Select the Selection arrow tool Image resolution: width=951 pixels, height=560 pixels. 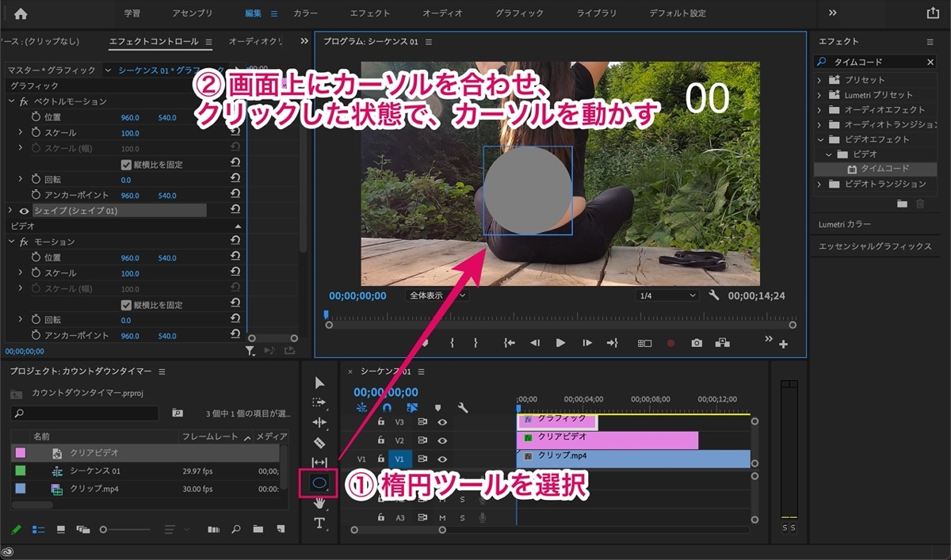coord(319,383)
